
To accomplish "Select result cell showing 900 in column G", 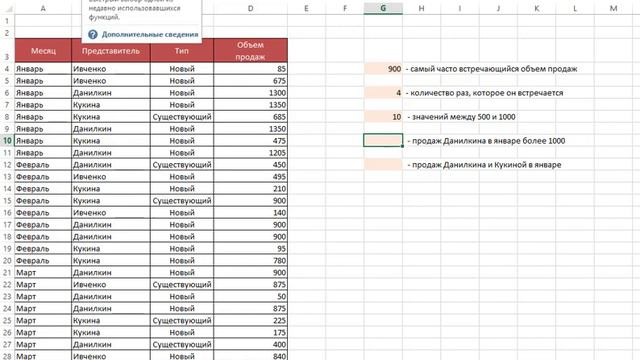I will pos(383,69).
